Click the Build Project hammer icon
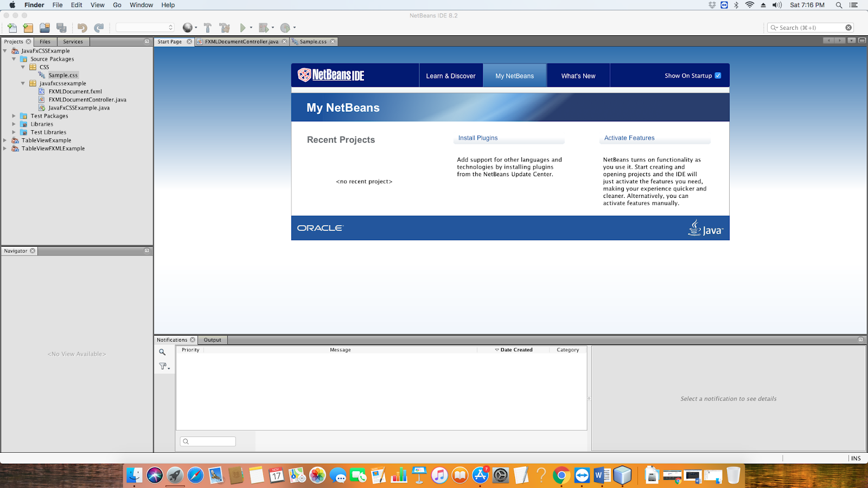This screenshot has height=488, width=868. point(207,28)
